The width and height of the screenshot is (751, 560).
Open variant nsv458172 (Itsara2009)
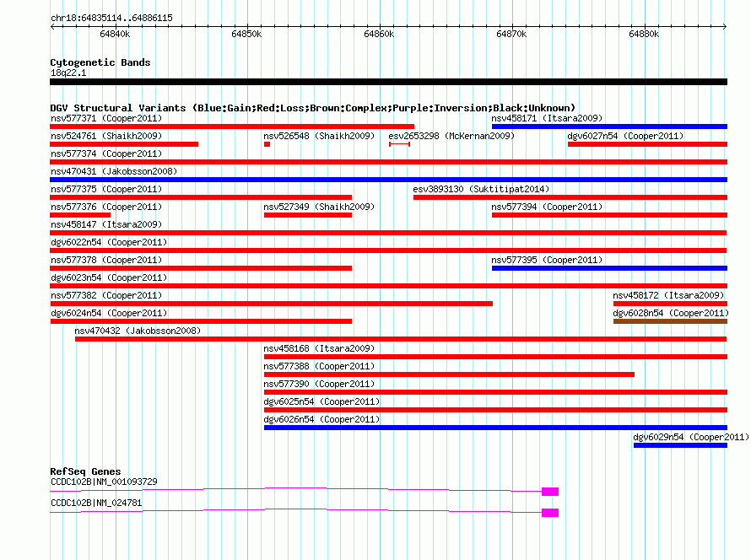pos(668,295)
